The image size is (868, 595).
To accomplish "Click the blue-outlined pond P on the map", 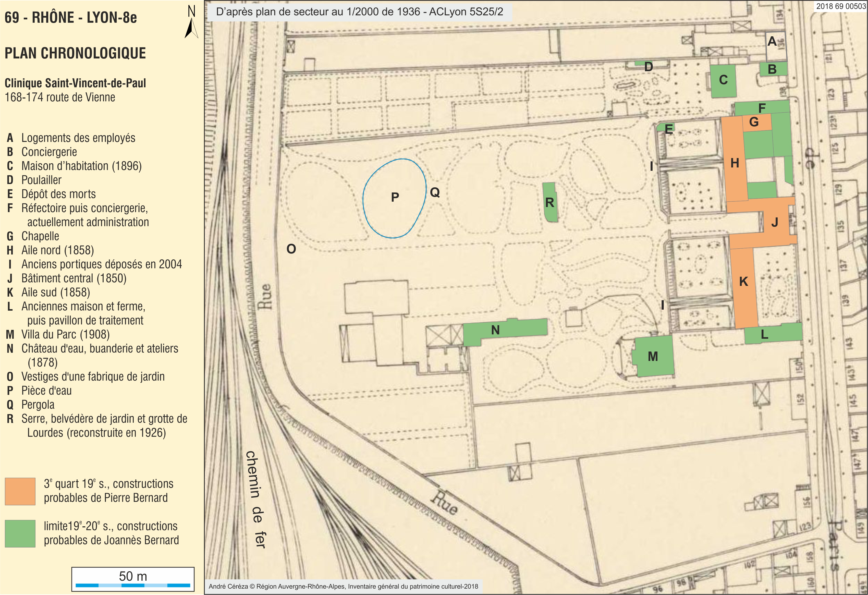I will 394,198.
